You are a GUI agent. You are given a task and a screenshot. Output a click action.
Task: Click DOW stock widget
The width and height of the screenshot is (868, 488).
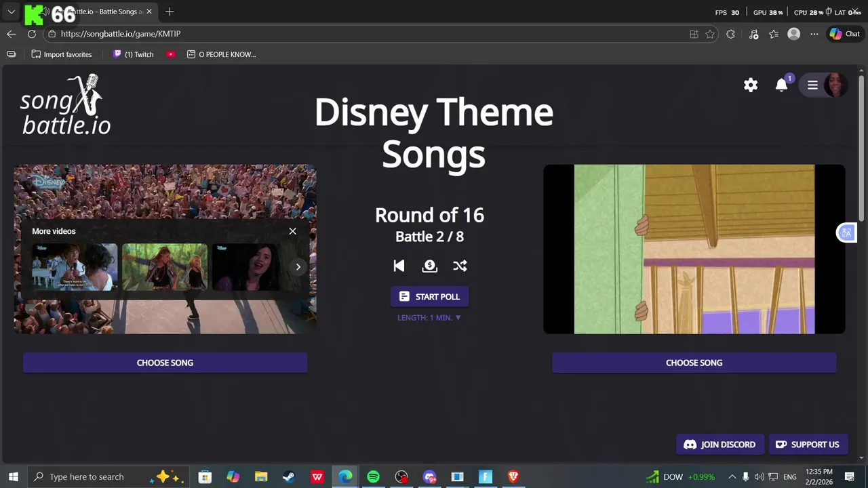coord(680,477)
